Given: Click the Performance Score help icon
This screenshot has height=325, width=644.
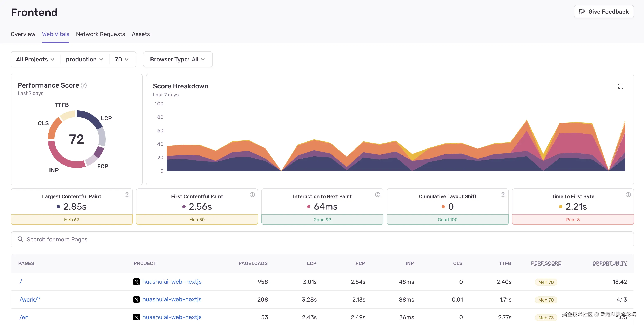Looking at the screenshot, I should pyautogui.click(x=84, y=85).
